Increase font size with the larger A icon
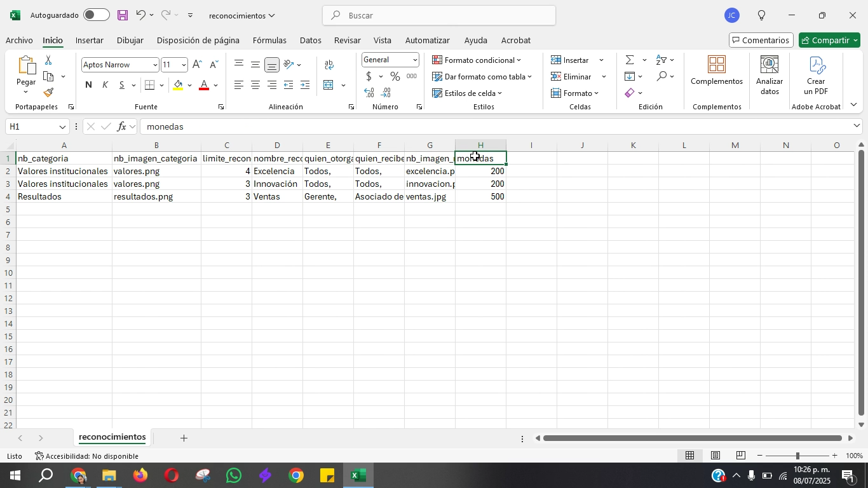The width and height of the screenshot is (868, 488). click(197, 65)
